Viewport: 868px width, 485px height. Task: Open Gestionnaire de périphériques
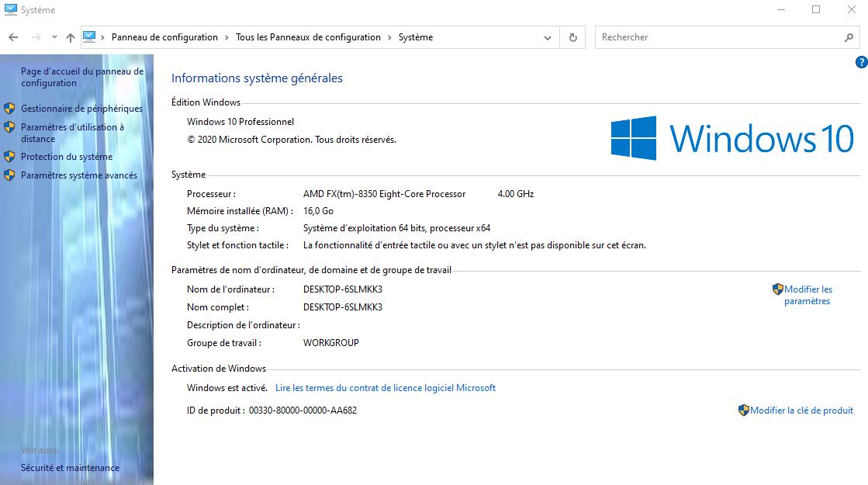82,109
